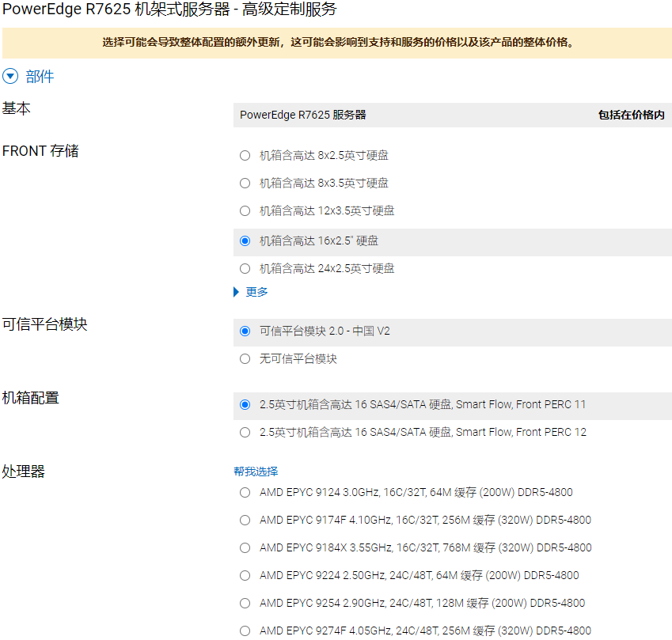Choose AMD EPYC 9124 3.0GHz processor
This screenshot has height=640, width=672.
click(245, 492)
